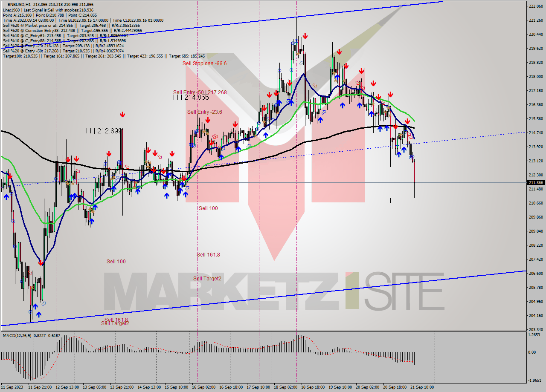Click the 'Sell Entry -50 | 217.268' chart label

coord(200,92)
